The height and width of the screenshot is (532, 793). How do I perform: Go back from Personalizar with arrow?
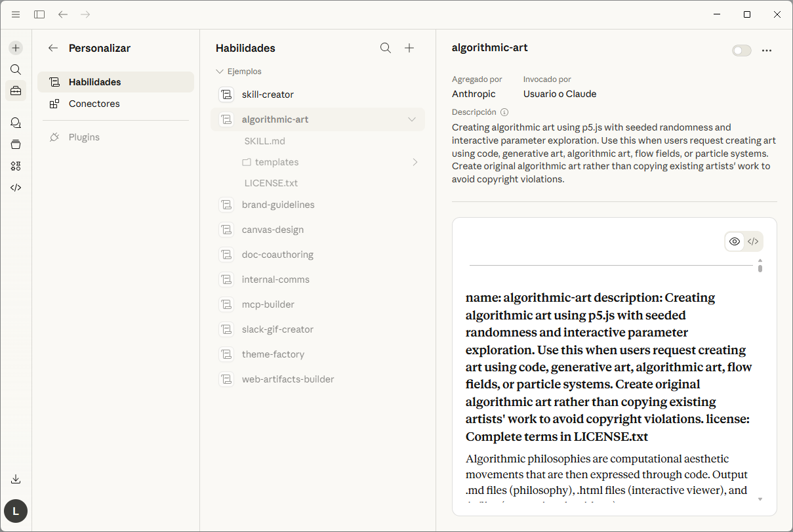tap(53, 48)
